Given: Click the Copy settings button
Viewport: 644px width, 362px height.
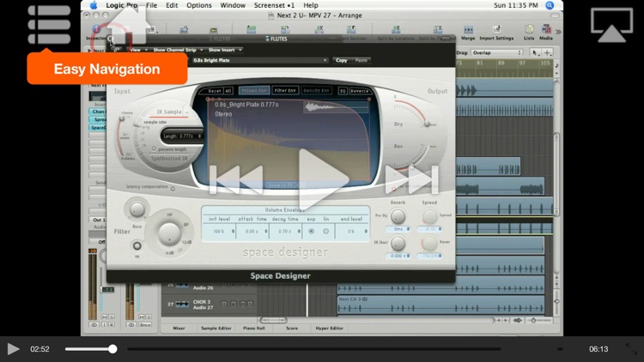Looking at the screenshot, I should tap(341, 60).
